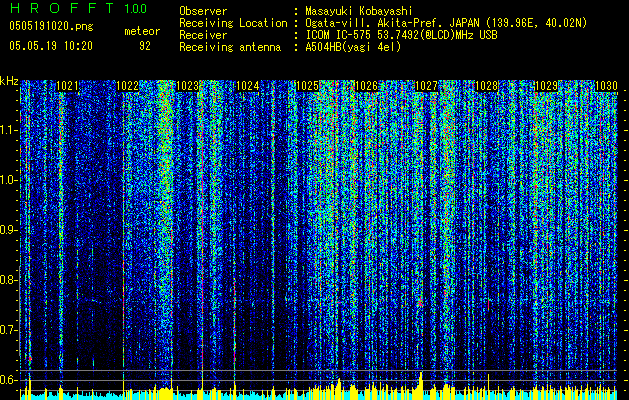Click the A504HB(yagi 4el) antenna text
The height and width of the screenshot is (400, 629).
pyautogui.click(x=353, y=47)
